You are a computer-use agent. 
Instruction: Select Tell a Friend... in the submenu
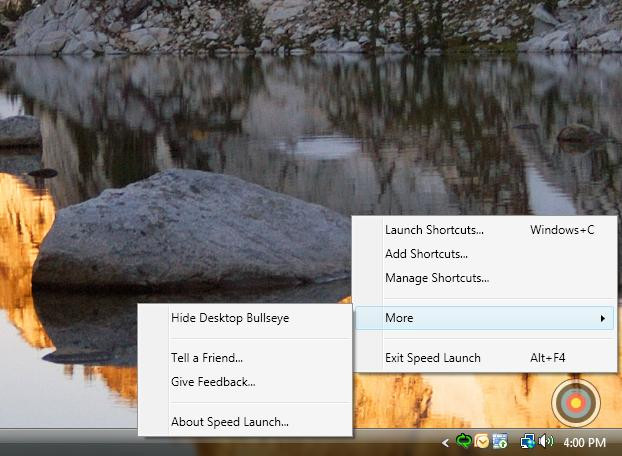click(207, 357)
